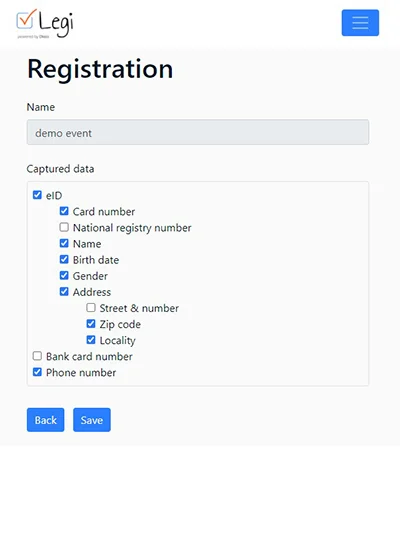Image resolution: width=400 pixels, height=546 pixels.
Task: Click the Name input field
Action: [198, 132]
